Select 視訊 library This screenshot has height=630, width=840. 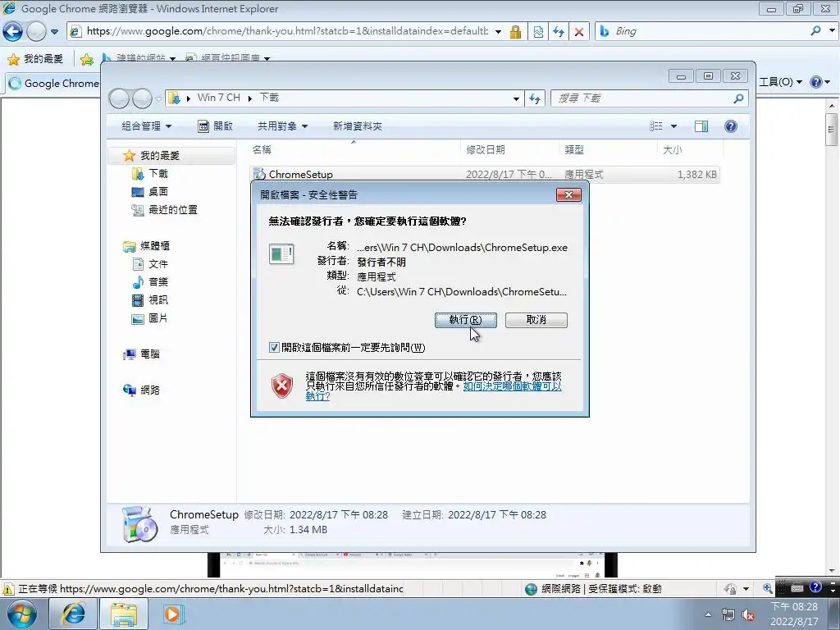pyautogui.click(x=158, y=300)
